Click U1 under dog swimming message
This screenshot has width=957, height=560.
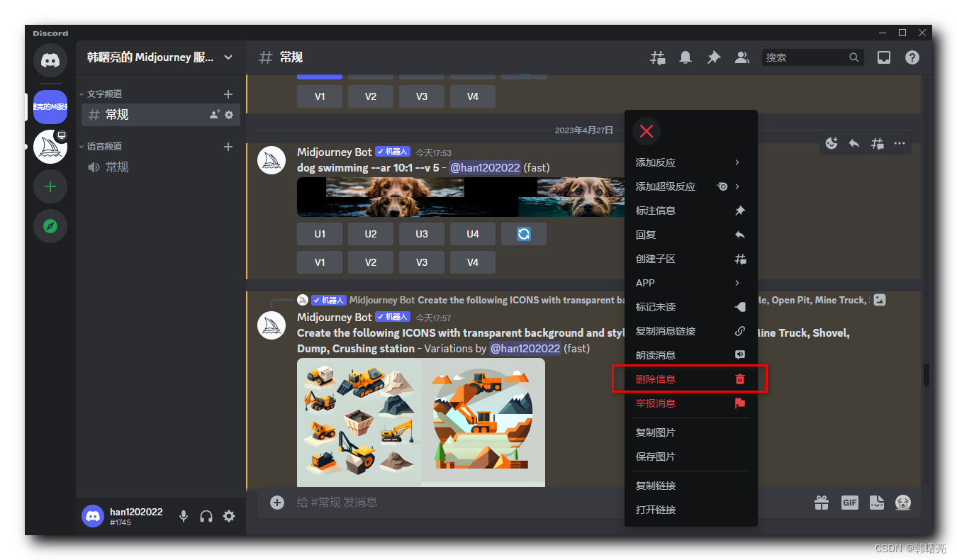point(320,234)
